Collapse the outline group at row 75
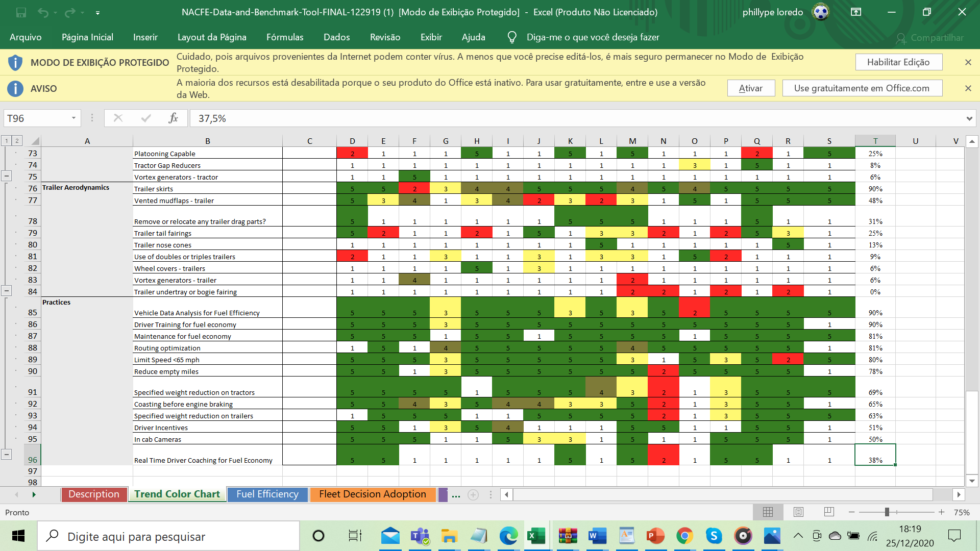 6,176
